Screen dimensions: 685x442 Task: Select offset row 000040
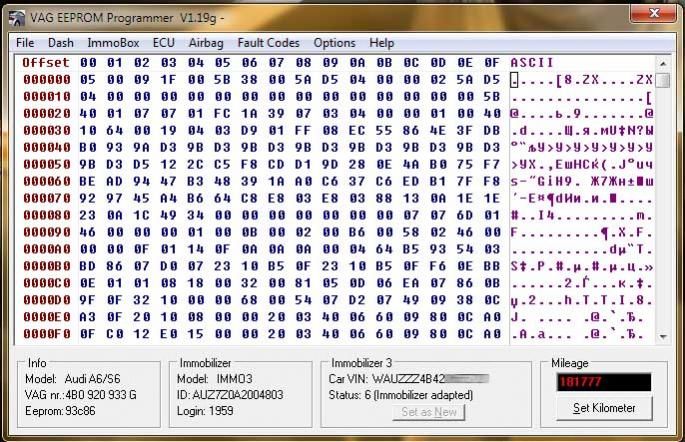point(47,148)
